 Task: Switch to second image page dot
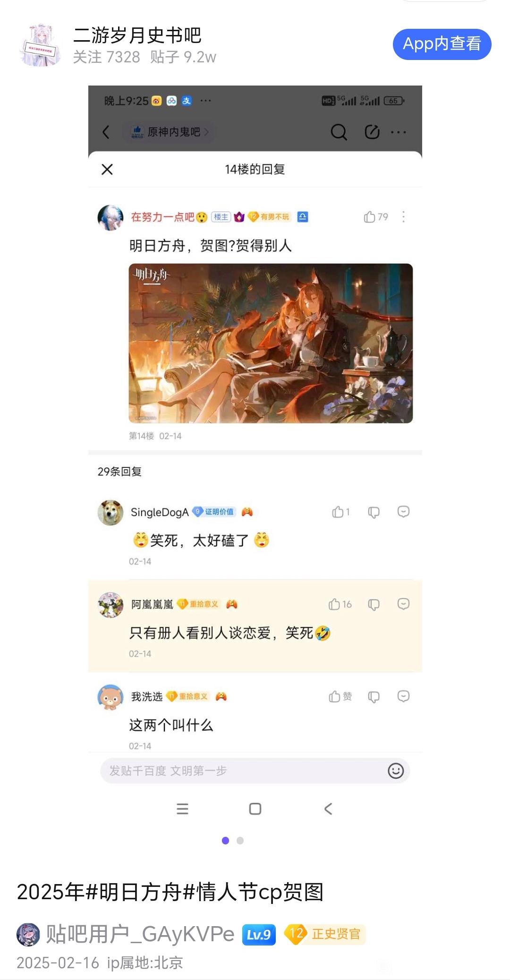(x=240, y=841)
